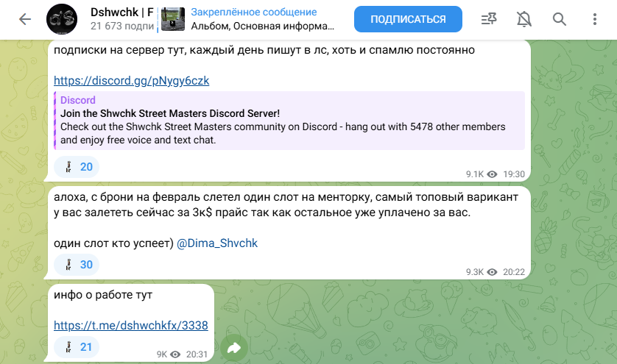Jump to the Закреплённое сообщение pinned message
This screenshot has width=617, height=364.
tap(254, 13)
